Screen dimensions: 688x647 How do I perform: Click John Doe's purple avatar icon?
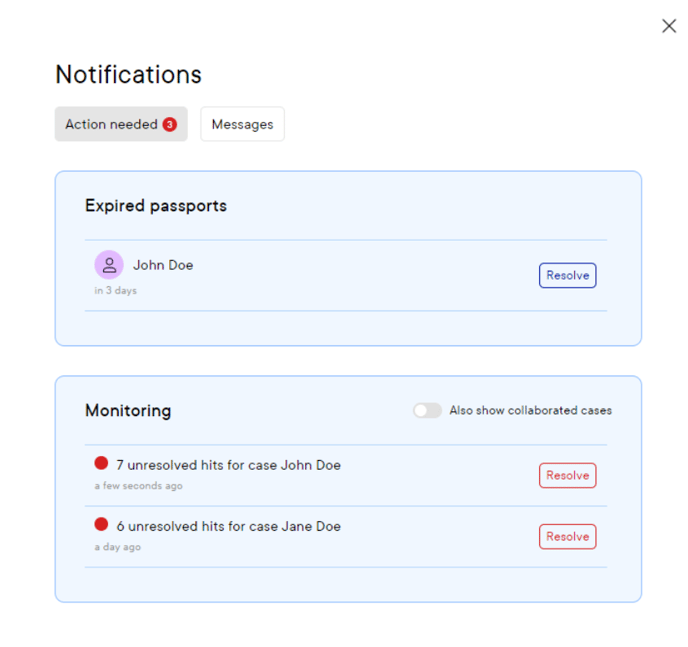click(x=109, y=265)
